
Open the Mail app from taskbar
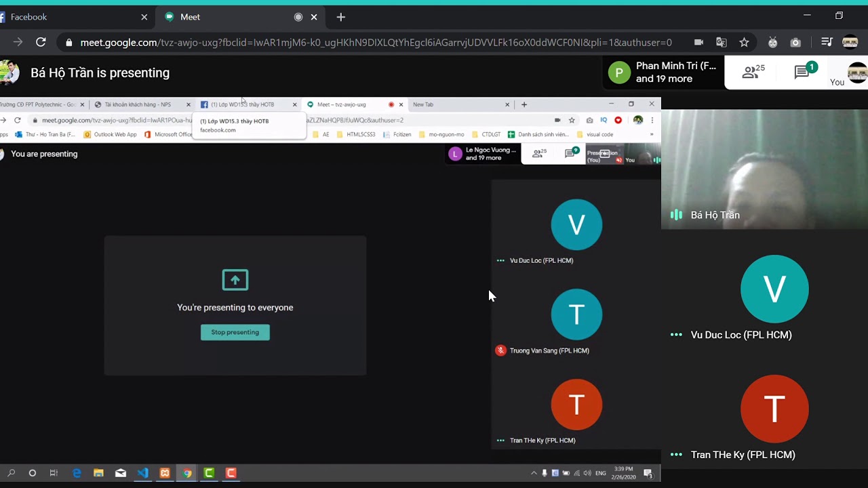[x=120, y=473]
